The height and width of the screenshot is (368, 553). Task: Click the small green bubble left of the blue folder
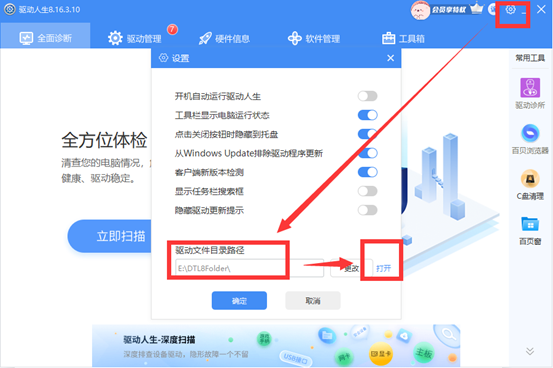point(265,339)
